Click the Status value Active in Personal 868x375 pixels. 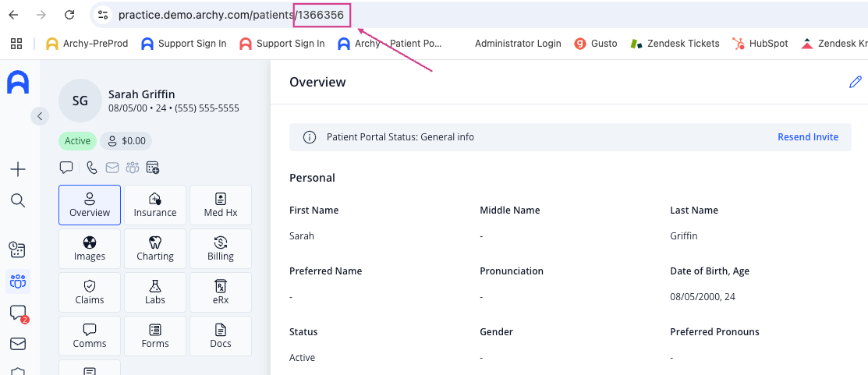[x=303, y=358]
